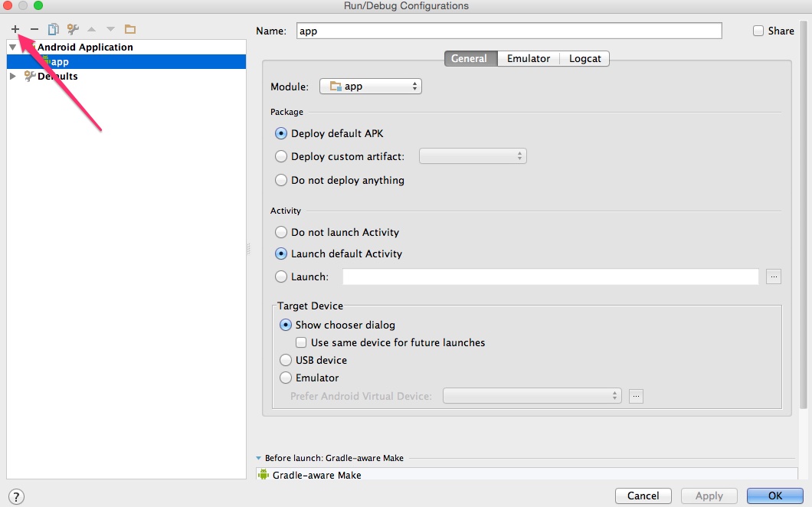The height and width of the screenshot is (507, 812).
Task: Apply the configuration changes
Action: pos(708,496)
